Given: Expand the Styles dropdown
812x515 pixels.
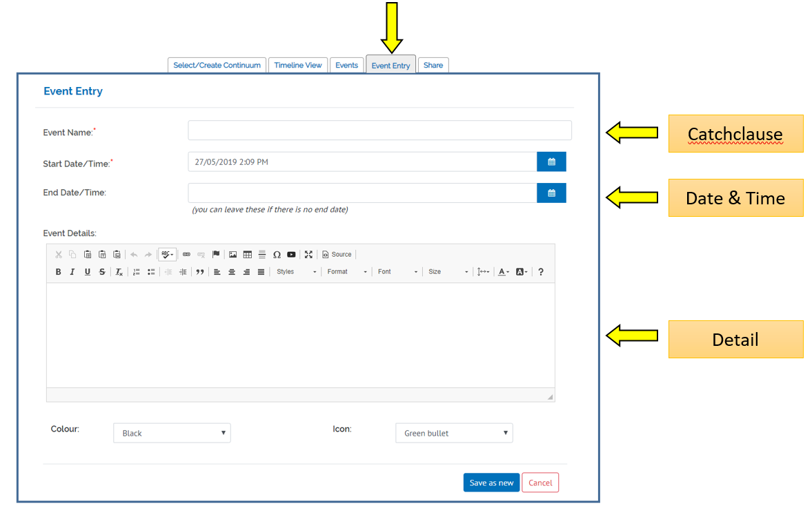Looking at the screenshot, I should (297, 272).
